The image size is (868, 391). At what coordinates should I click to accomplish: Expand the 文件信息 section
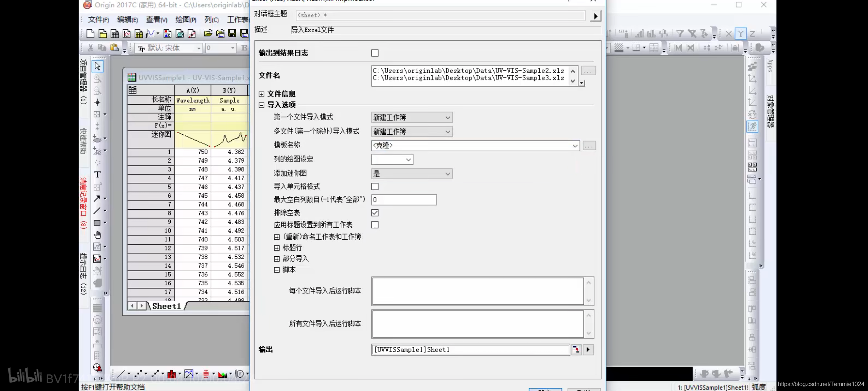point(261,94)
